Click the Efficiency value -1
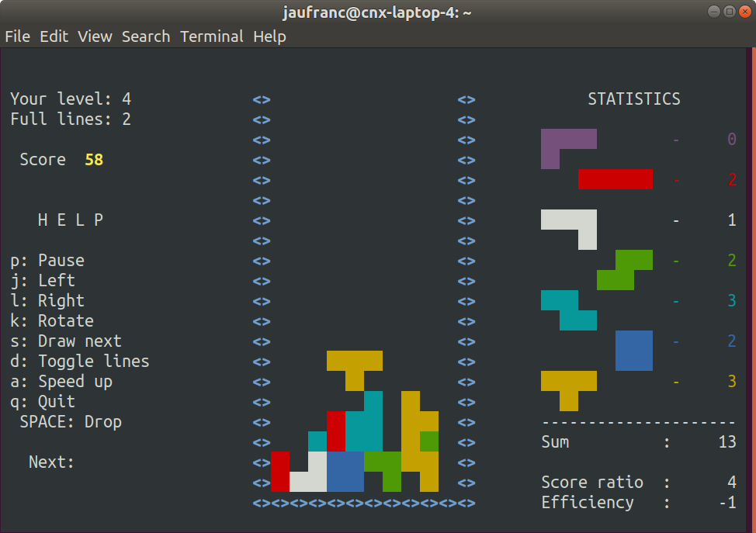The height and width of the screenshot is (533, 756). coord(727,503)
